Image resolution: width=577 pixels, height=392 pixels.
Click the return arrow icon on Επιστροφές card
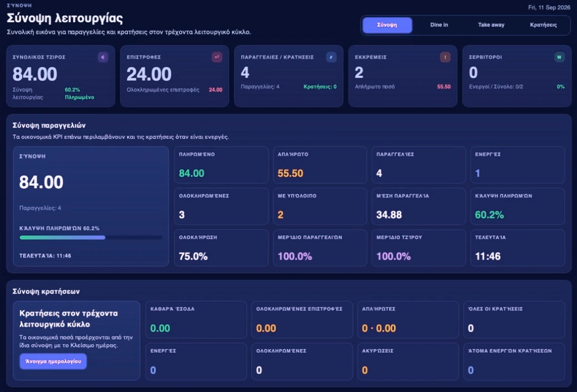[217, 57]
